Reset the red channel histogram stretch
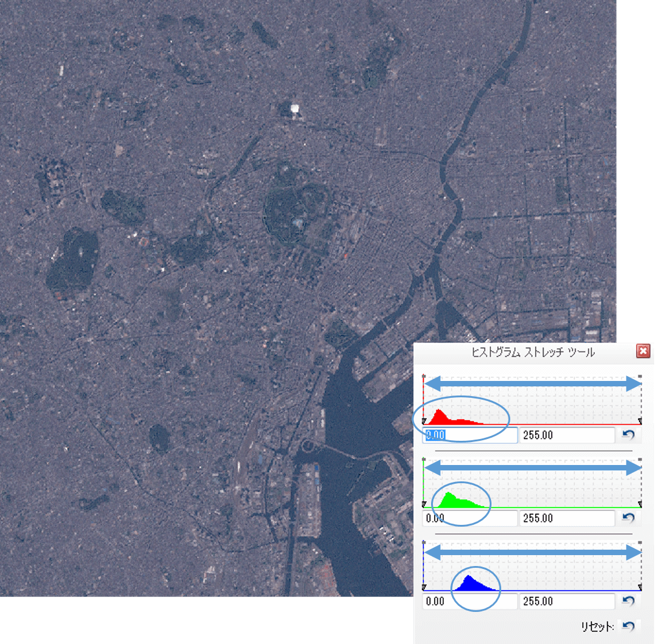The image size is (659, 644). (628, 435)
